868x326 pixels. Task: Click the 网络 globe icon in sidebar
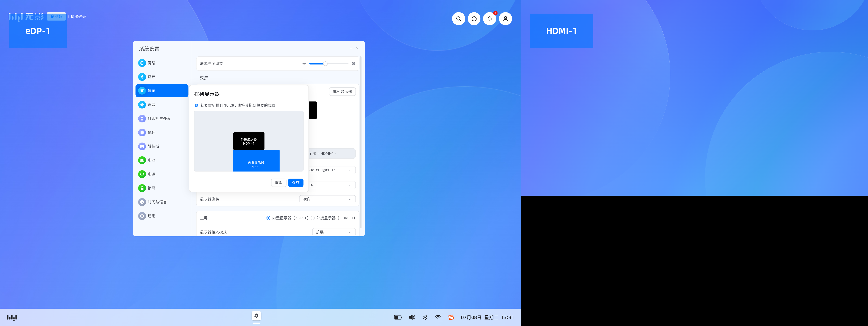[142, 63]
